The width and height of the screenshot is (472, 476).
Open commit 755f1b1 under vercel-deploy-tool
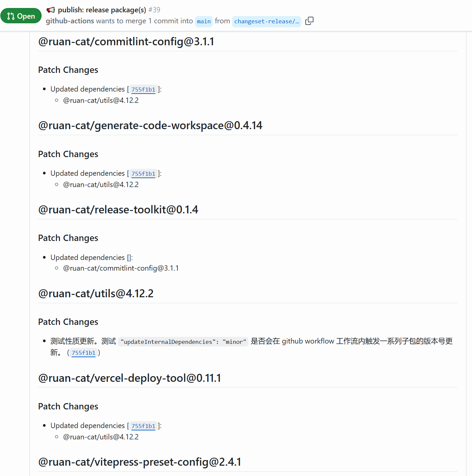tap(143, 426)
